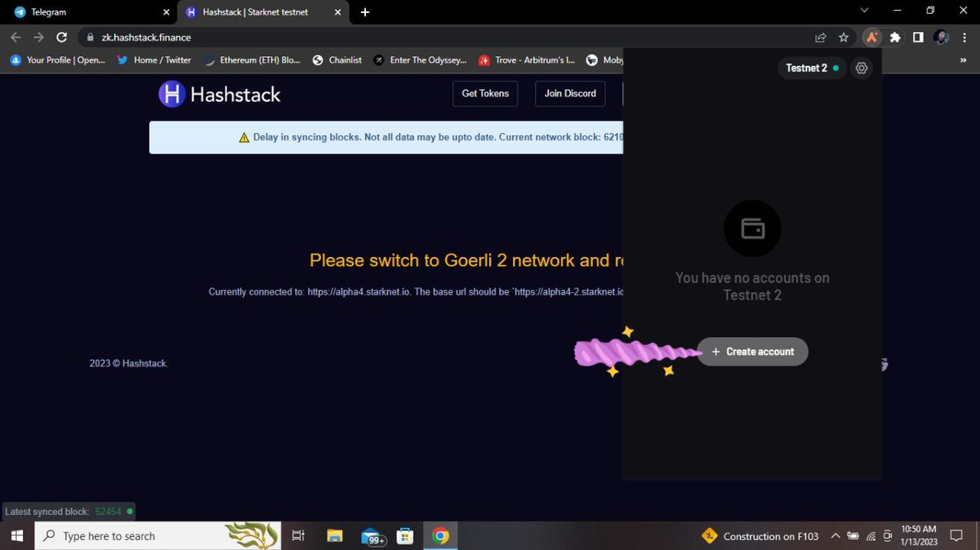This screenshot has height=550, width=980.
Task: Open the Chrome tab search dropdown arrow
Action: tap(865, 11)
